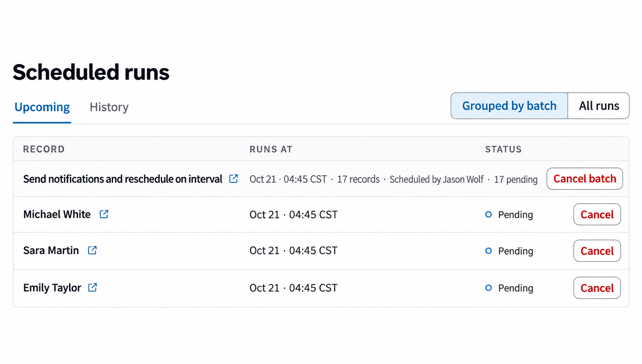
Task: Click Emily Taylor's run time Oct 21 · 04:45 CST
Action: (x=293, y=288)
